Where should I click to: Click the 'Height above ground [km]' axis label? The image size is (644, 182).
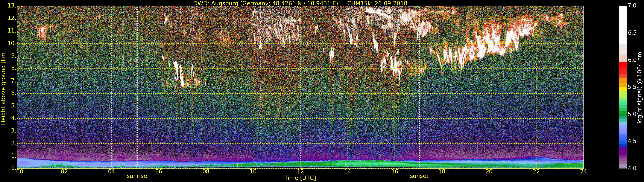[3, 87]
